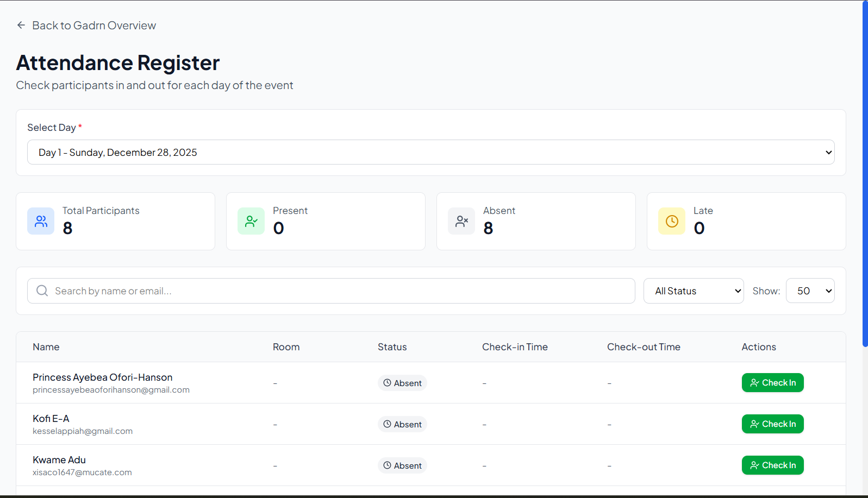Click the back arrow icon
Viewport: 868px width, 498px height.
tap(21, 25)
